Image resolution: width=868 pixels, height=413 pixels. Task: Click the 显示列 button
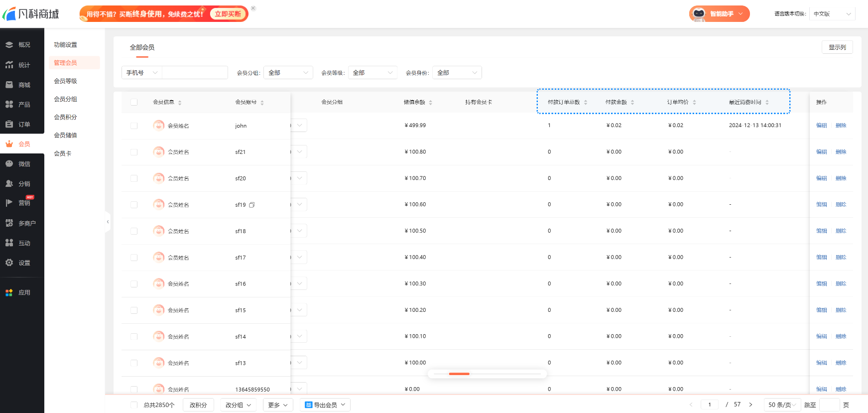pos(837,47)
